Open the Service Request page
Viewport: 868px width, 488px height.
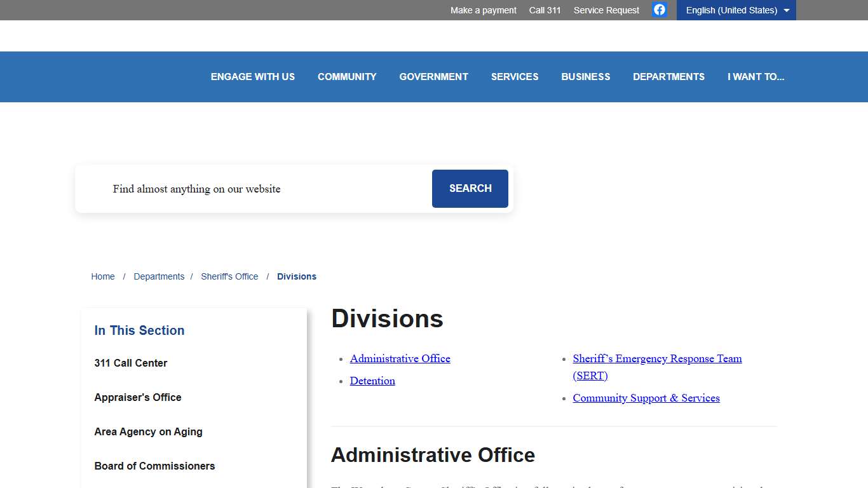tap(606, 10)
